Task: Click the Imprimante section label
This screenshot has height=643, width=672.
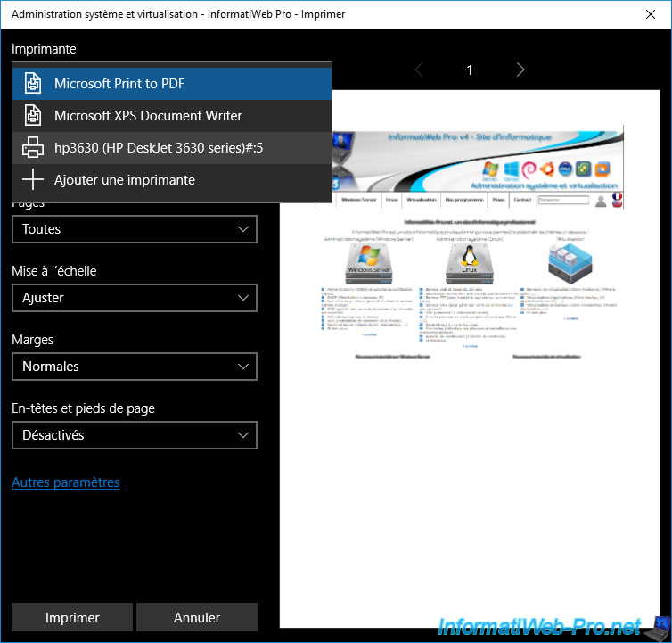Action: [x=44, y=49]
